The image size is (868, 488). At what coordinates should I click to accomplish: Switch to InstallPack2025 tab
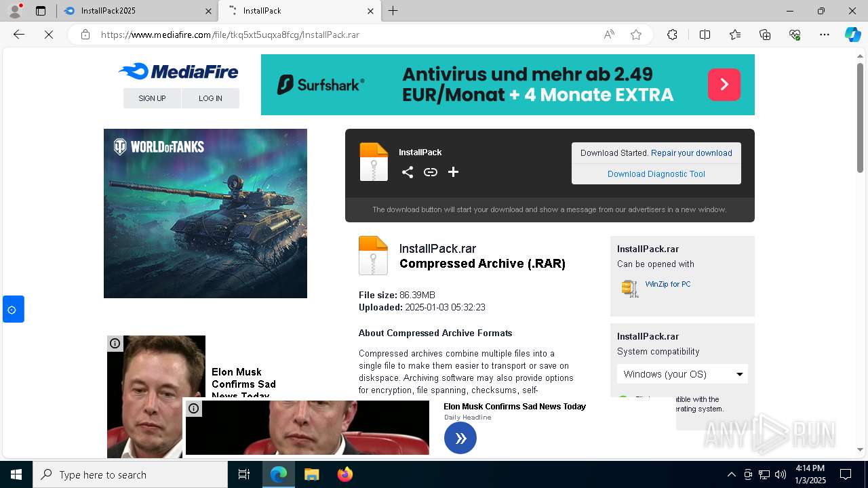[136, 11]
